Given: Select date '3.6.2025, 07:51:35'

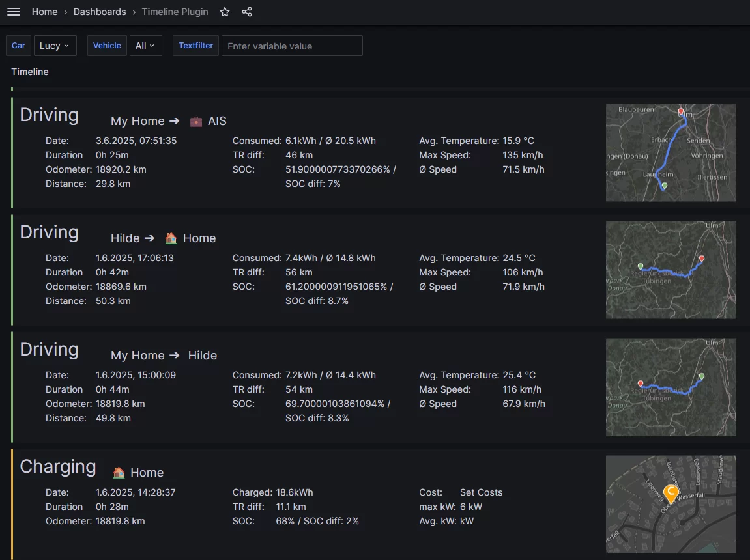Looking at the screenshot, I should pos(136,141).
